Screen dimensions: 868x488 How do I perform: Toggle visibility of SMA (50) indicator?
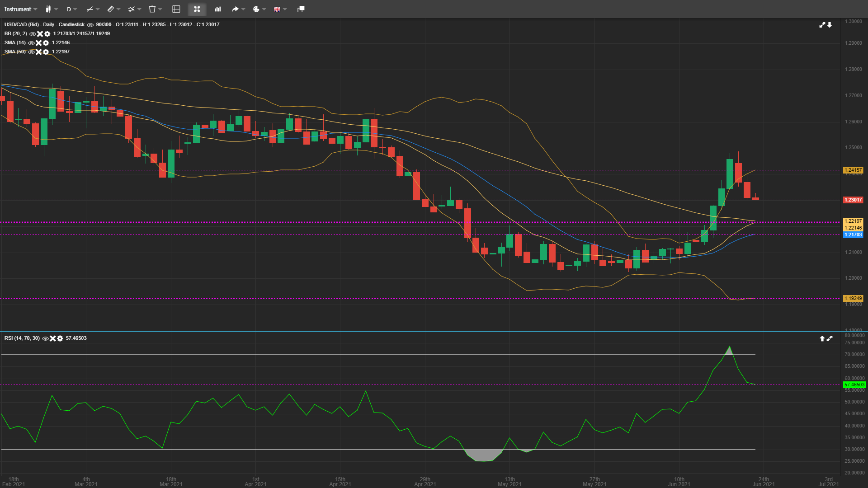[x=31, y=52]
